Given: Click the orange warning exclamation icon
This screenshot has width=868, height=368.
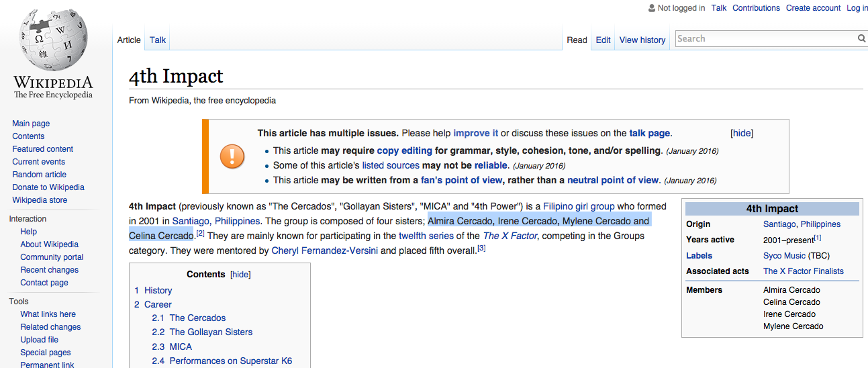Looking at the screenshot, I should click(232, 156).
